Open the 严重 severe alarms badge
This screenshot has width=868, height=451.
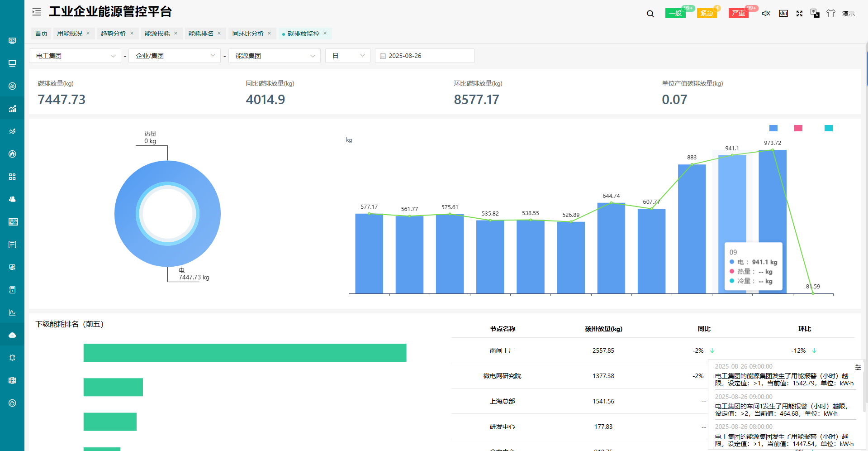click(x=739, y=13)
